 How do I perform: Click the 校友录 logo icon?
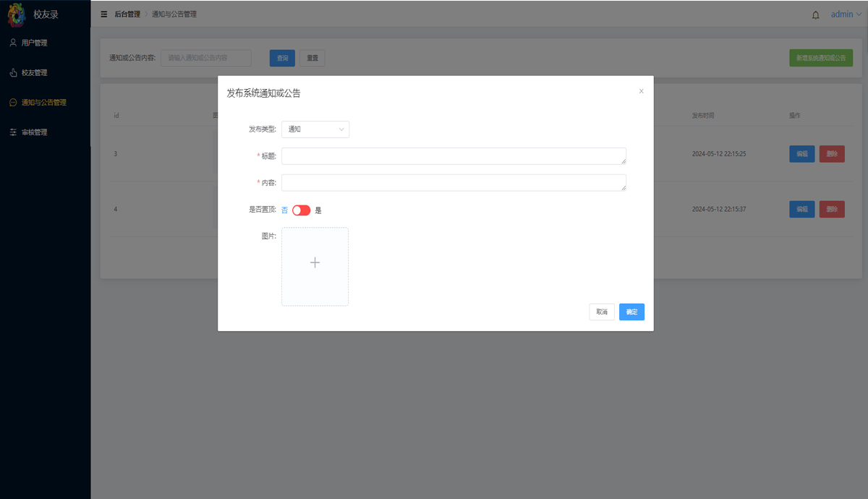tap(17, 14)
